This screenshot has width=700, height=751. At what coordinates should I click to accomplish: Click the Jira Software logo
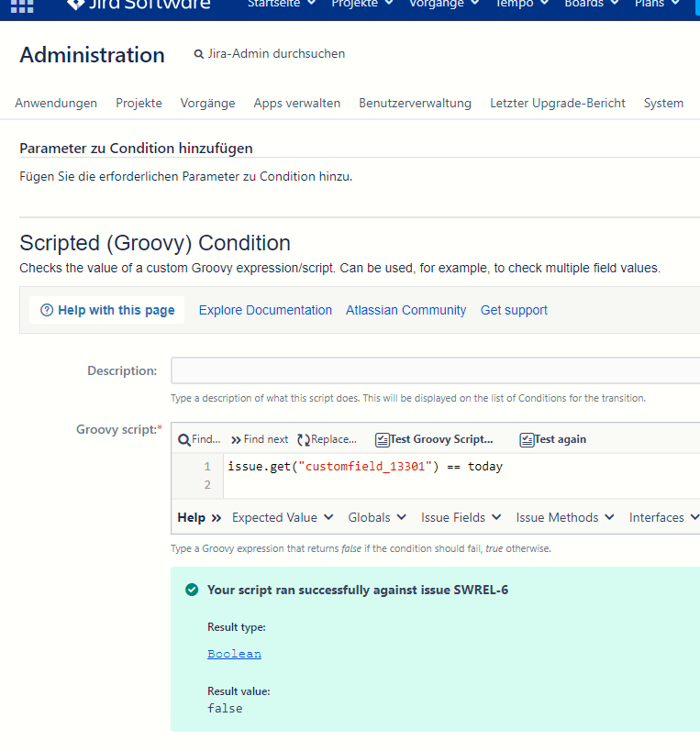coord(139,5)
